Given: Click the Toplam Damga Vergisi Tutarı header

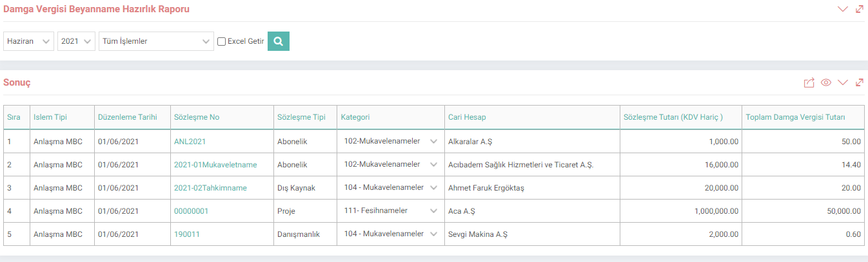Looking at the screenshot, I should click(795, 117).
